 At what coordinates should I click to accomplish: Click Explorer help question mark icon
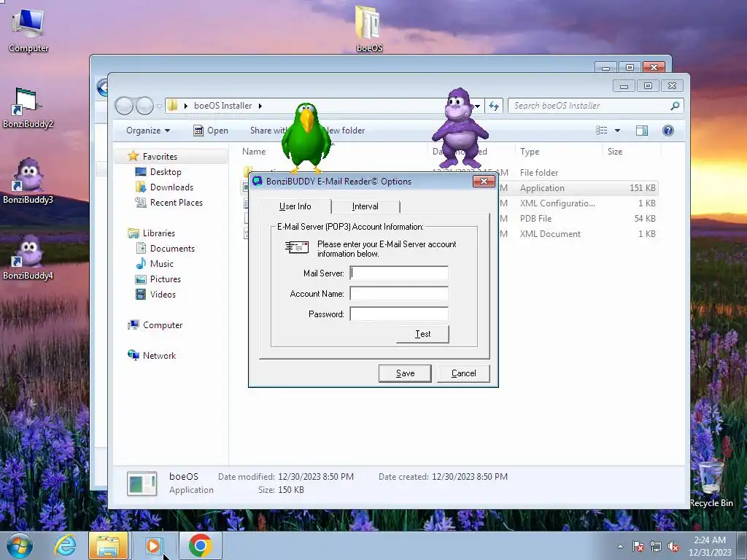click(668, 131)
